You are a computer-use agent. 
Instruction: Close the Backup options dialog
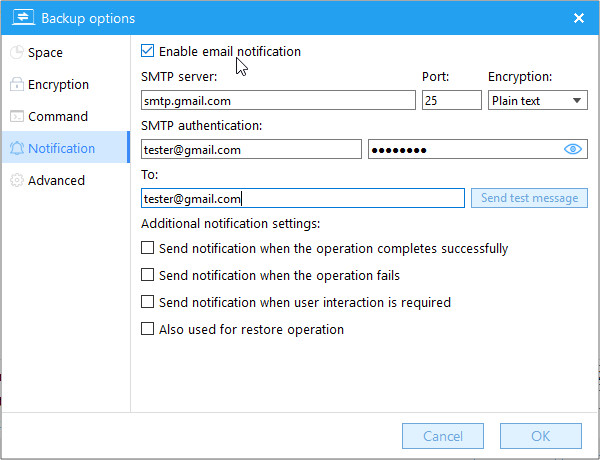point(578,18)
